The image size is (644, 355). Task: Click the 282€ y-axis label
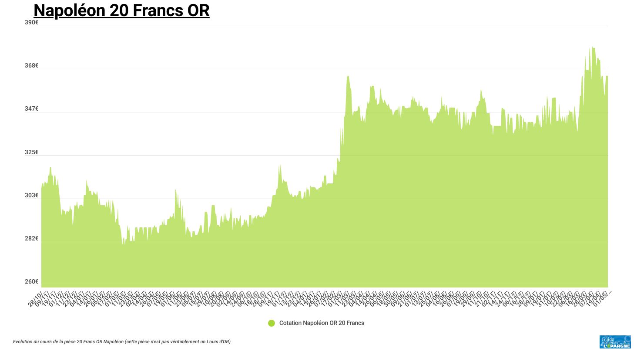(31, 239)
